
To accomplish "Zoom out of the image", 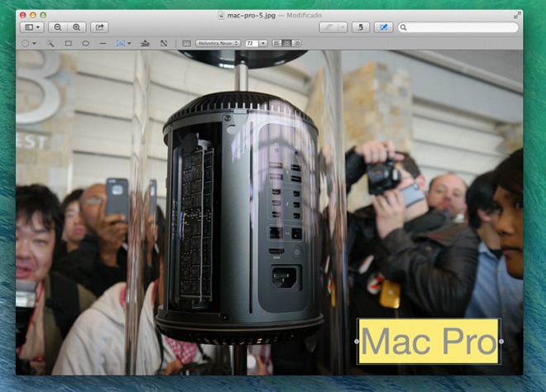I will click(58, 27).
